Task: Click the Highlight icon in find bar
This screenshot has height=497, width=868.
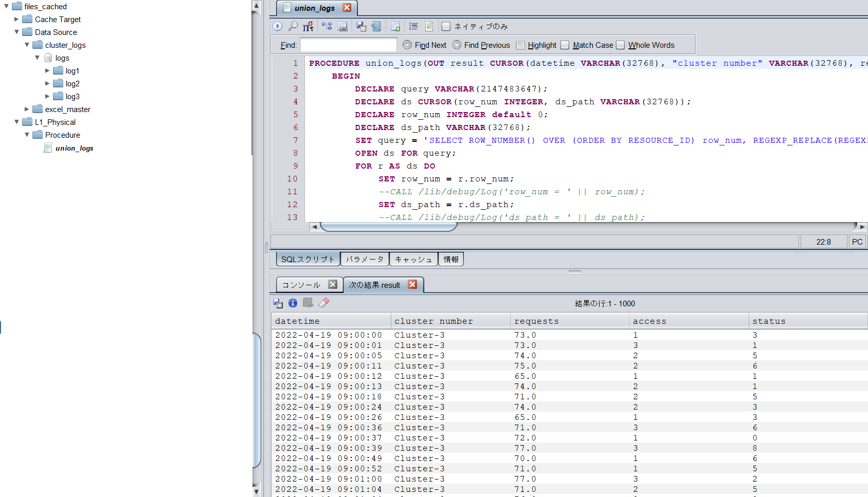Action: click(520, 45)
